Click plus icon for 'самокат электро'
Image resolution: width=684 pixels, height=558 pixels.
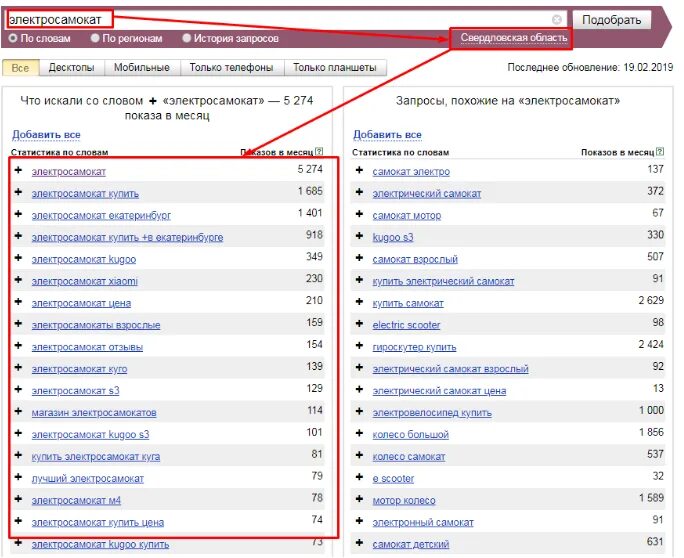(359, 170)
